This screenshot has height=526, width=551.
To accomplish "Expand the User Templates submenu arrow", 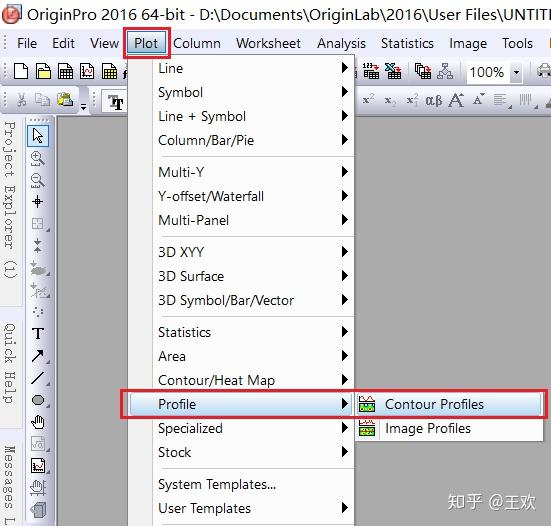I will [345, 507].
